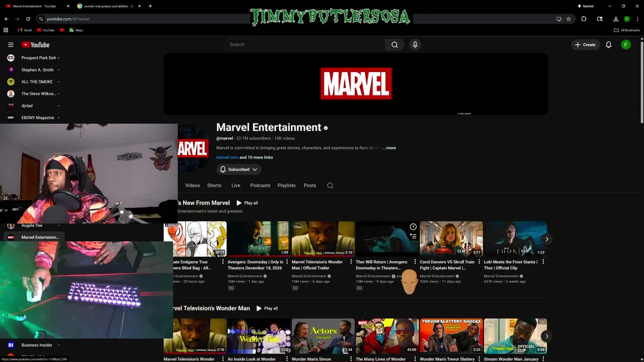Open options for Carol Danvers VS Skrull video
Screen dimensions: 644x362
click(479, 262)
